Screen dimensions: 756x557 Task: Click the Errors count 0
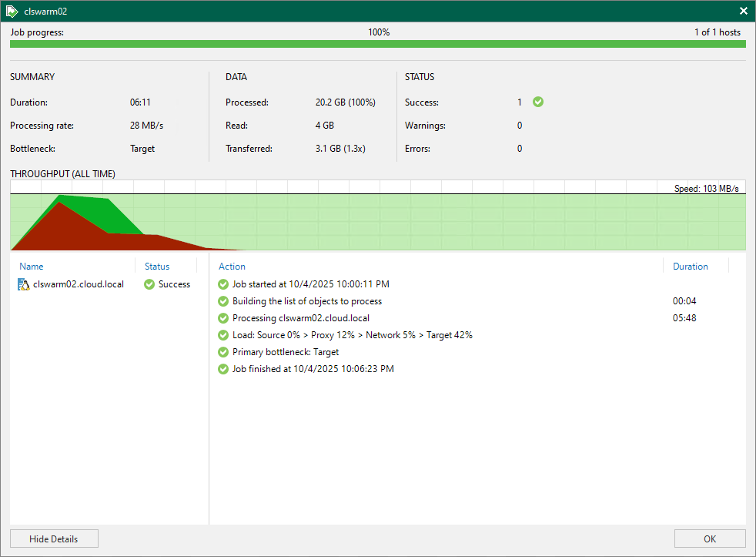[x=520, y=149]
